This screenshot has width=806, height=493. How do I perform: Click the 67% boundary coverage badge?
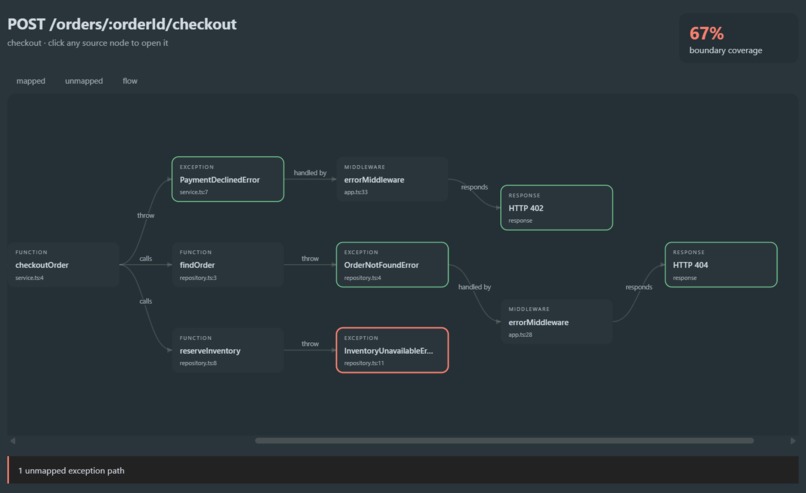[x=739, y=39]
